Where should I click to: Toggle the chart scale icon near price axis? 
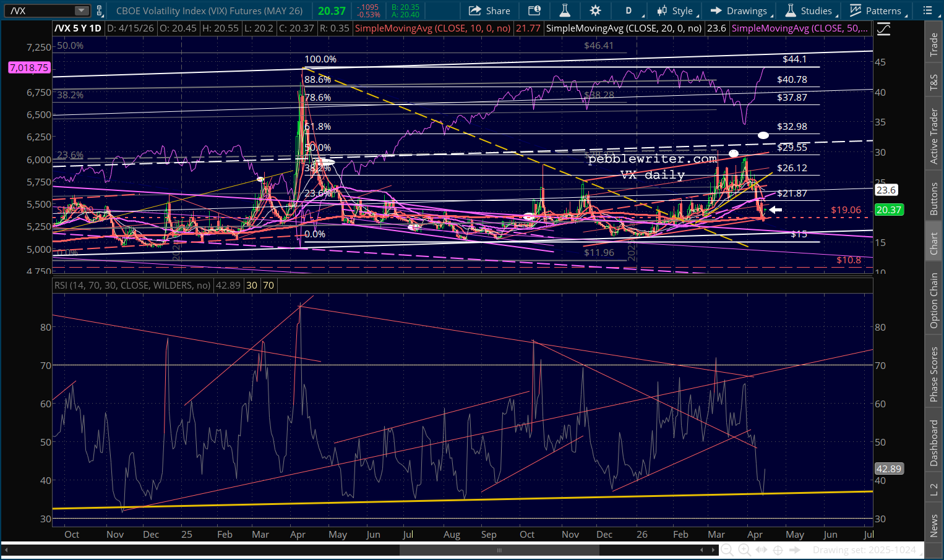pos(883,29)
